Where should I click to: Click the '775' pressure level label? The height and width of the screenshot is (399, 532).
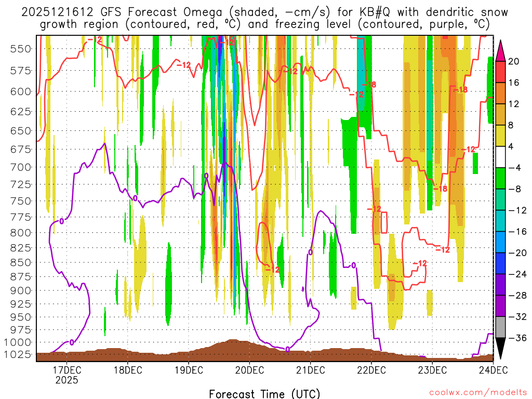(21, 217)
